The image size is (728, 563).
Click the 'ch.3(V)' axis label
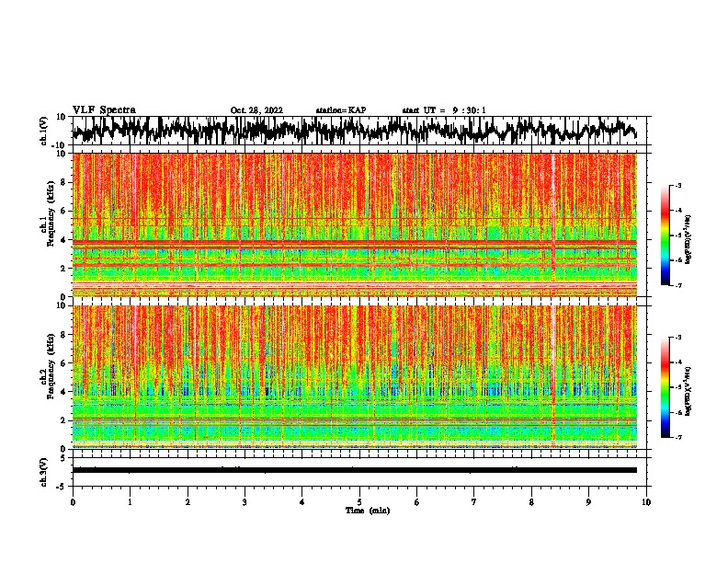pos(44,472)
